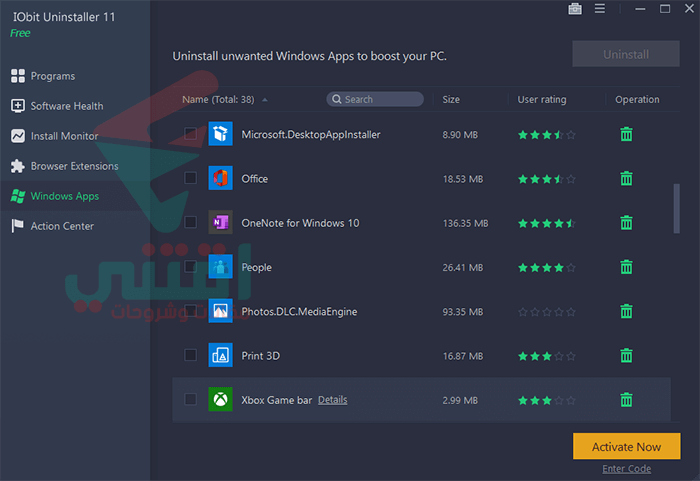Check the Microsoft.DesktopAppInstaller checkbox

191,134
